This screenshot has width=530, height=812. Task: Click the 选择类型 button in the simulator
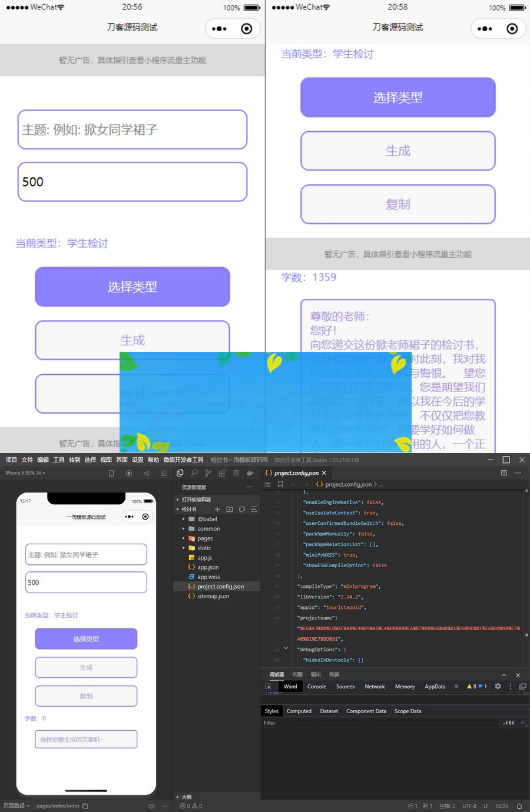click(85, 638)
